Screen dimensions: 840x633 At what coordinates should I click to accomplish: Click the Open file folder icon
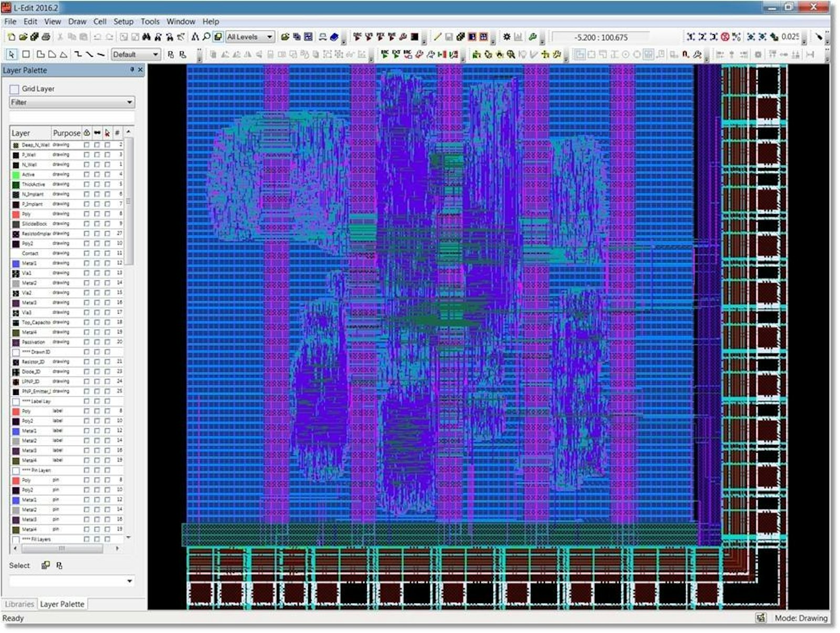pyautogui.click(x=23, y=37)
